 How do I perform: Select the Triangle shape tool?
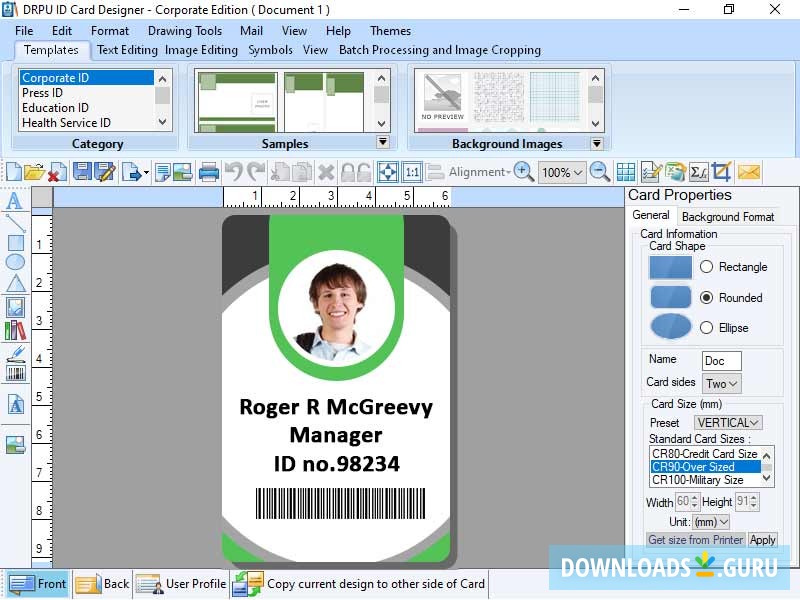tap(16, 283)
